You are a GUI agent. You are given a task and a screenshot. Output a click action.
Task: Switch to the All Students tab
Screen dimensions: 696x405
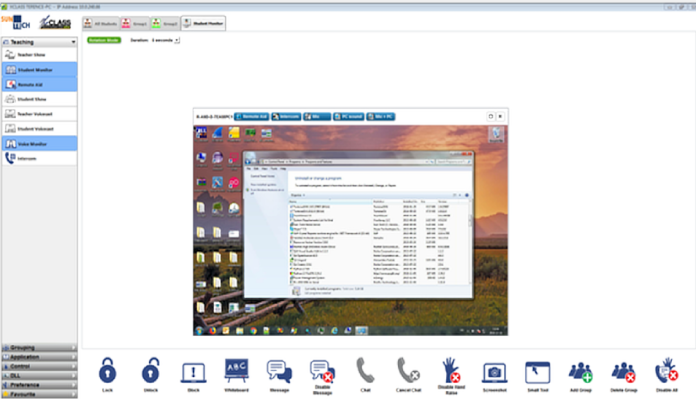point(101,24)
